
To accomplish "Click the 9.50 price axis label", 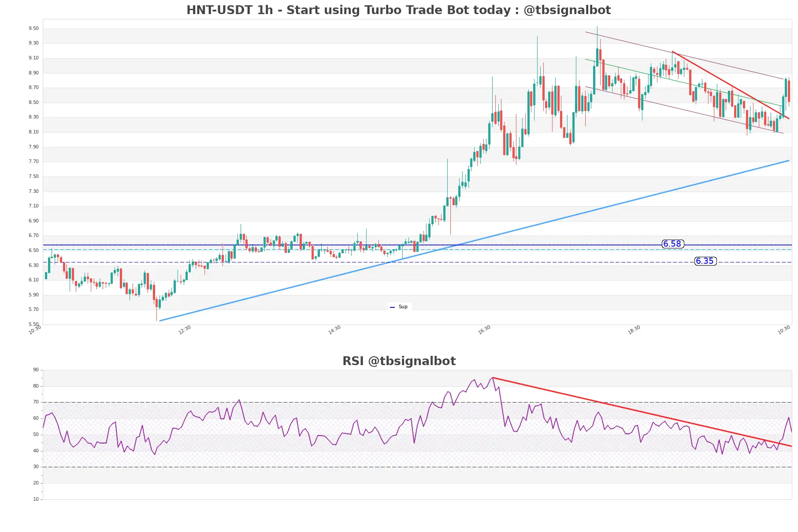I will point(33,28).
